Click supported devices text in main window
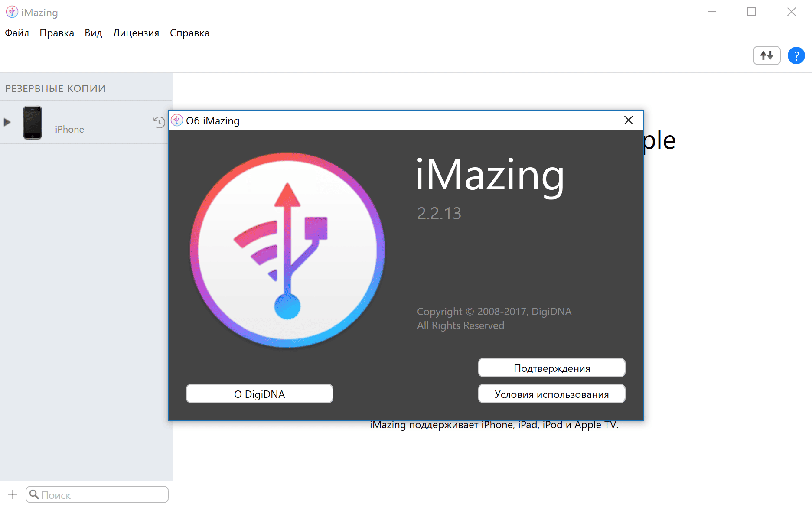This screenshot has width=812, height=527. click(x=494, y=425)
